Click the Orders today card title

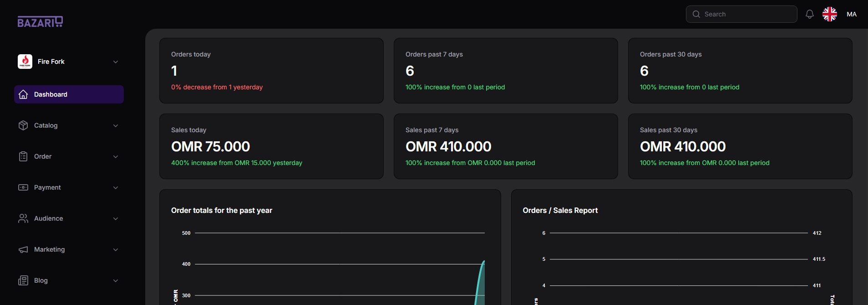191,54
